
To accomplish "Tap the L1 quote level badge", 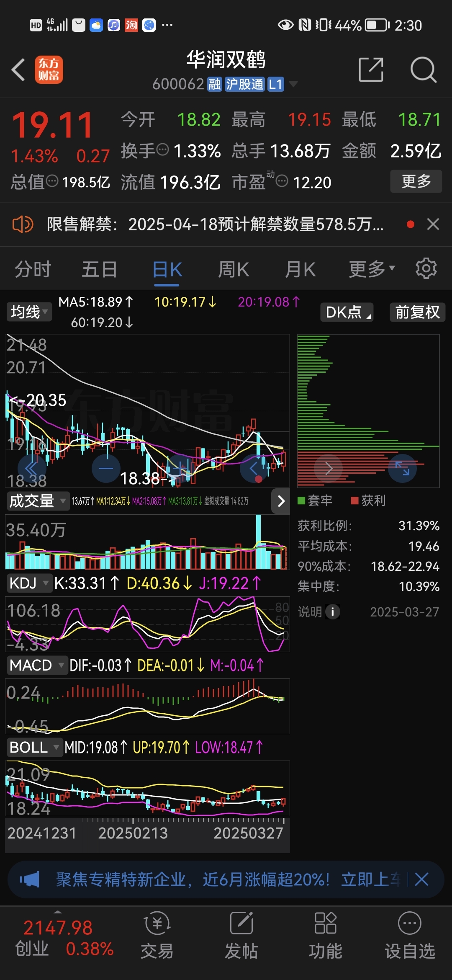I will pyautogui.click(x=275, y=84).
